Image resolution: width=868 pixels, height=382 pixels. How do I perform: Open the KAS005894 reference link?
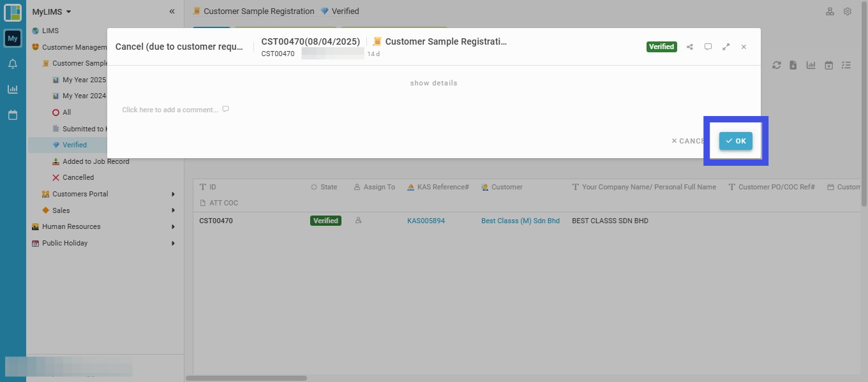426,221
